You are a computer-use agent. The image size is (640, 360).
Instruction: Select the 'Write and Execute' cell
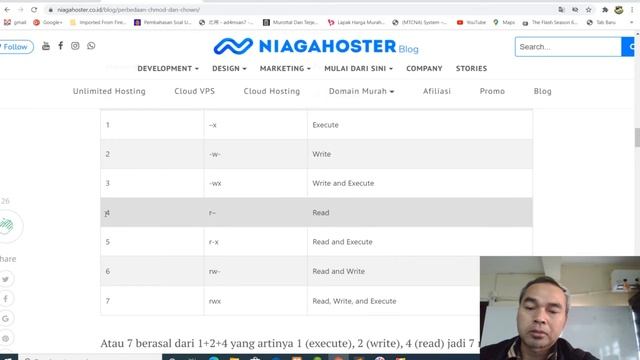(x=420, y=183)
